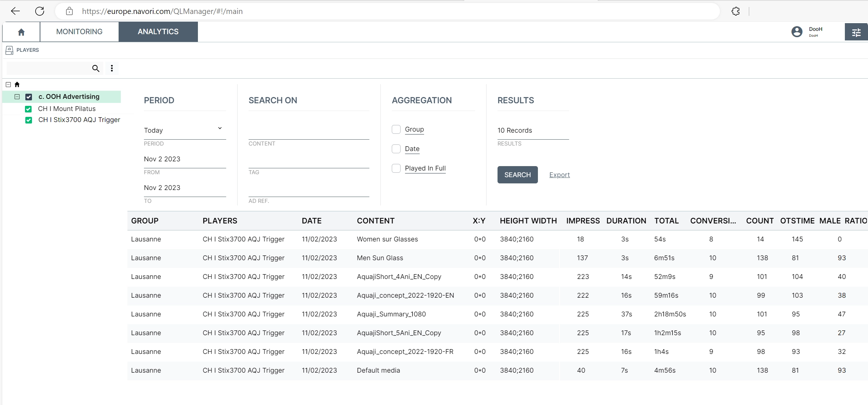
Task: Click the DooH username label
Action: [x=815, y=29]
